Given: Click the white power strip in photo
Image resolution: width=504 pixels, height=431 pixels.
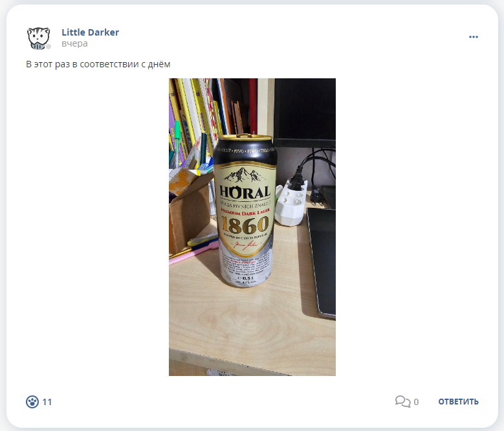Looking at the screenshot, I should (x=291, y=204).
